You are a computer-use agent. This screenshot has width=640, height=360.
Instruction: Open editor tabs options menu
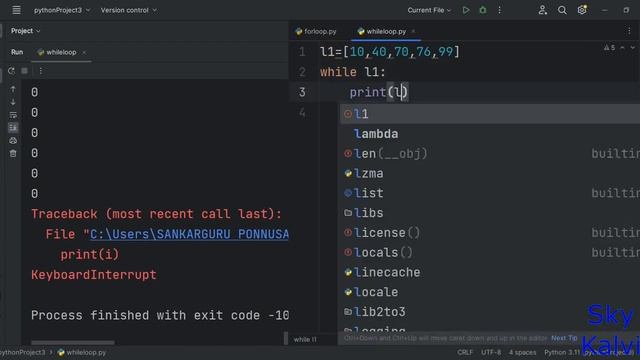[629, 31]
